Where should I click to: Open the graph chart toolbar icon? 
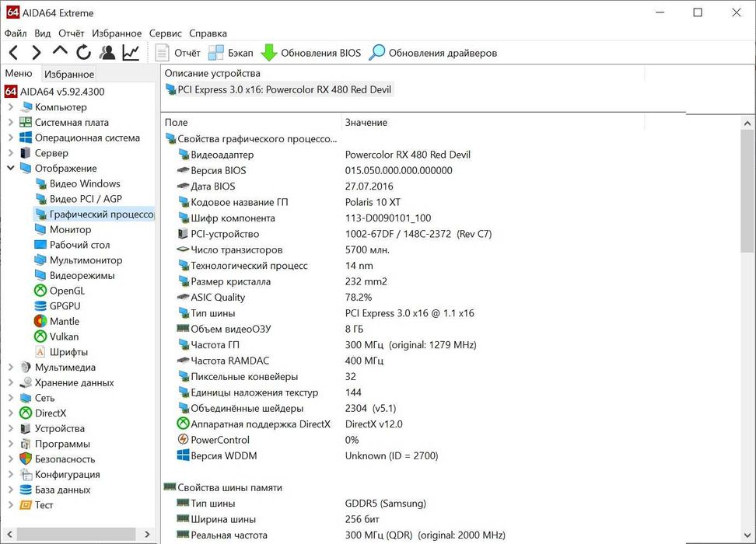point(131,53)
